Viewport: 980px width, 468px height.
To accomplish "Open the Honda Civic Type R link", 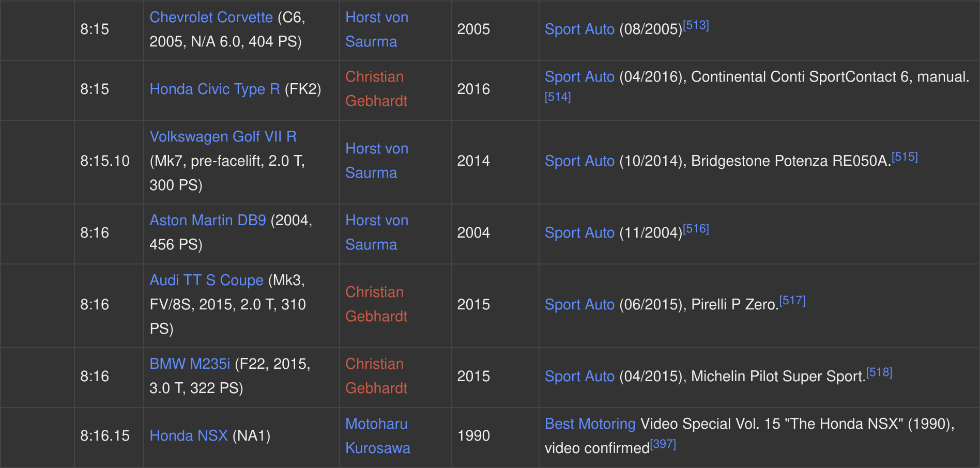I will (215, 89).
